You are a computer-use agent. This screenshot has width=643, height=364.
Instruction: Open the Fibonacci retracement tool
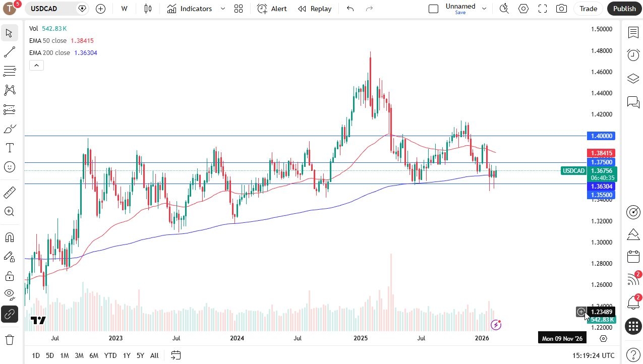[9, 71]
